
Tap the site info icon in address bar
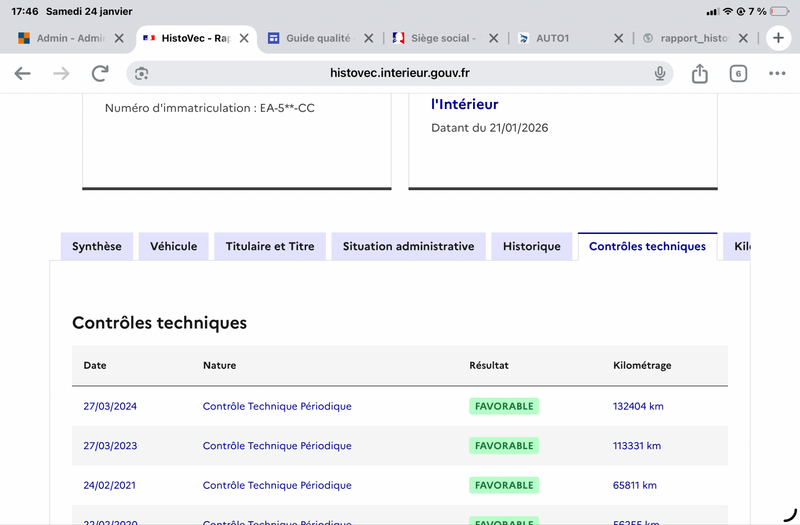tap(142, 73)
